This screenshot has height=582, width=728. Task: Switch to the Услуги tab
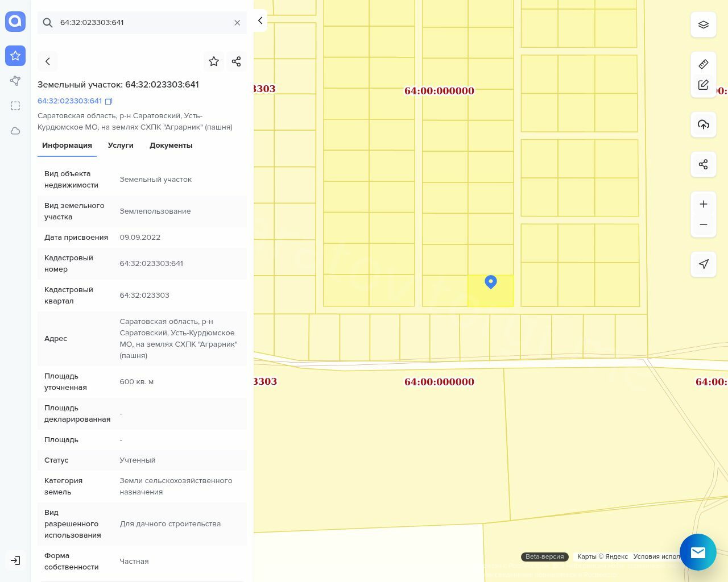(121, 145)
